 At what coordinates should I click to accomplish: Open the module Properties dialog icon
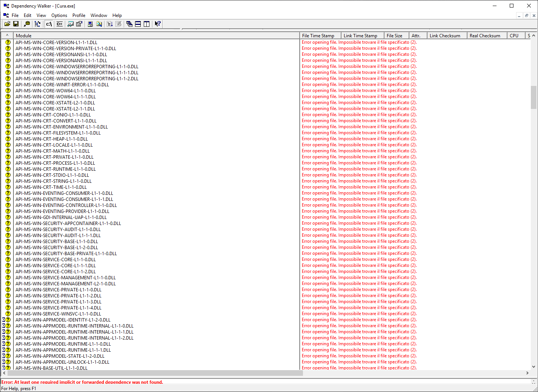click(x=79, y=24)
